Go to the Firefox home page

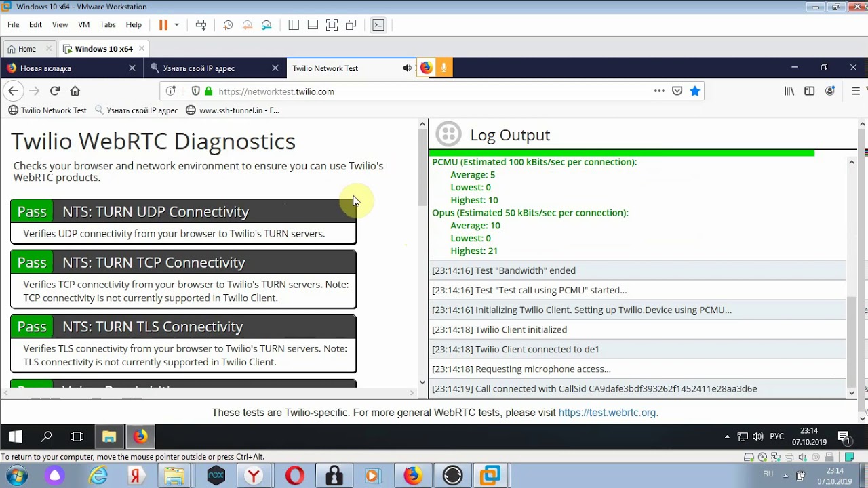(75, 91)
